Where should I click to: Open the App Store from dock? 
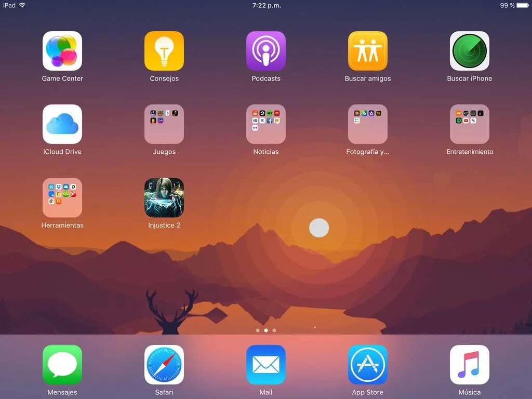[367, 365]
